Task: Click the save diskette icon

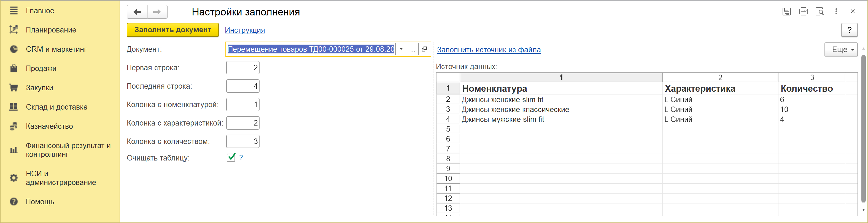Action: (x=786, y=12)
